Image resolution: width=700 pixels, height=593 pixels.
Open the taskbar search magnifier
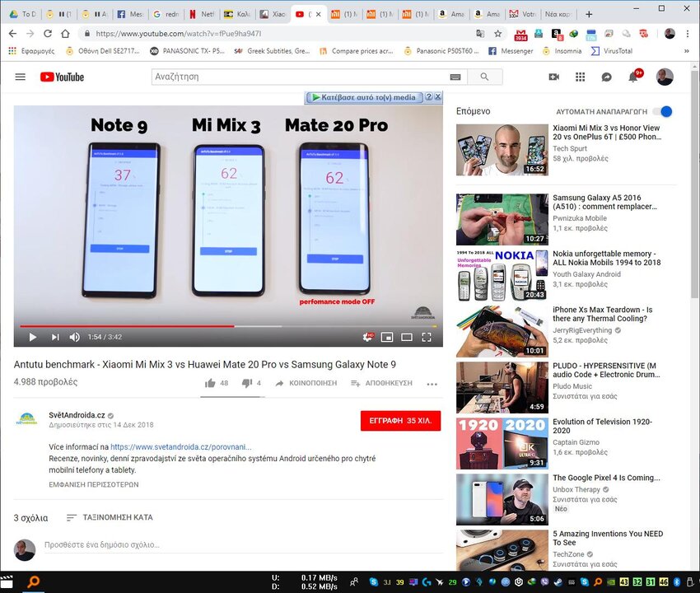point(34,581)
